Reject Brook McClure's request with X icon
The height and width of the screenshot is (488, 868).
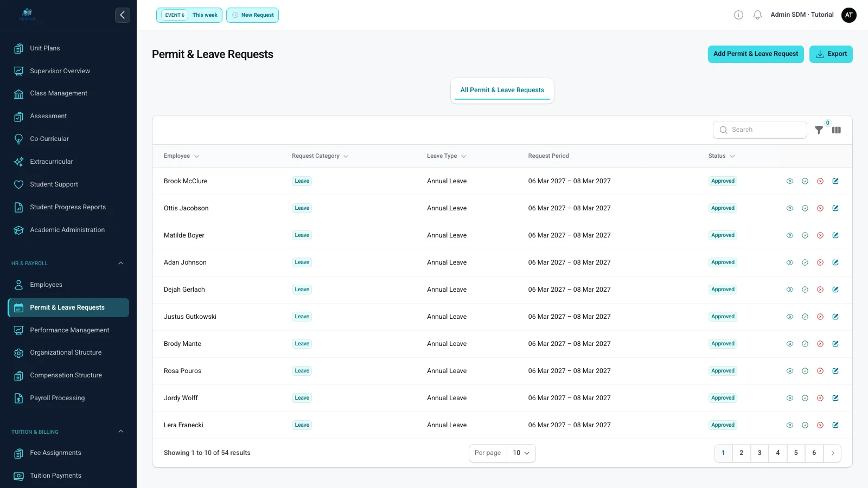click(820, 181)
